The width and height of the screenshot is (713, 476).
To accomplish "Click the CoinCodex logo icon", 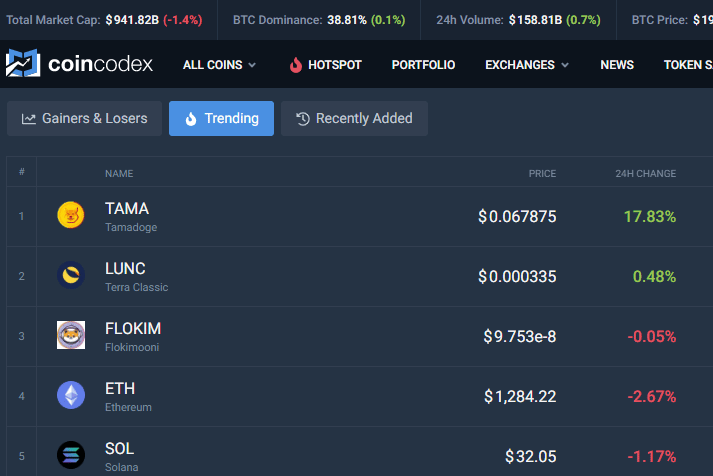I will (23, 63).
